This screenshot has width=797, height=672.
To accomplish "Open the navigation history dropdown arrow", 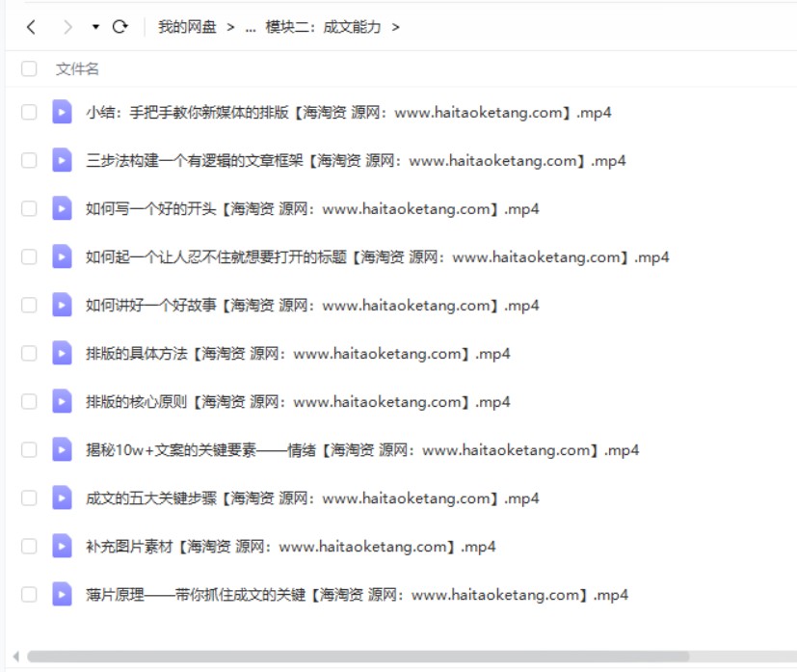I will click(x=95, y=27).
